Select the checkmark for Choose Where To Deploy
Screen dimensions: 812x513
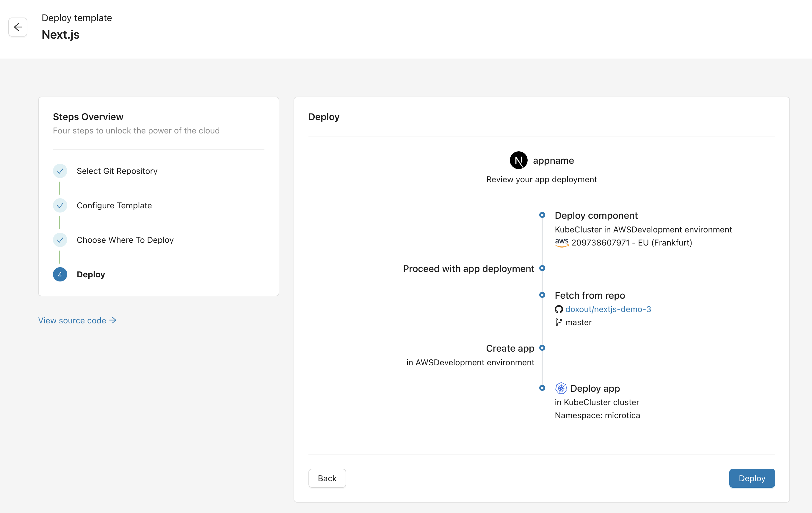point(60,240)
